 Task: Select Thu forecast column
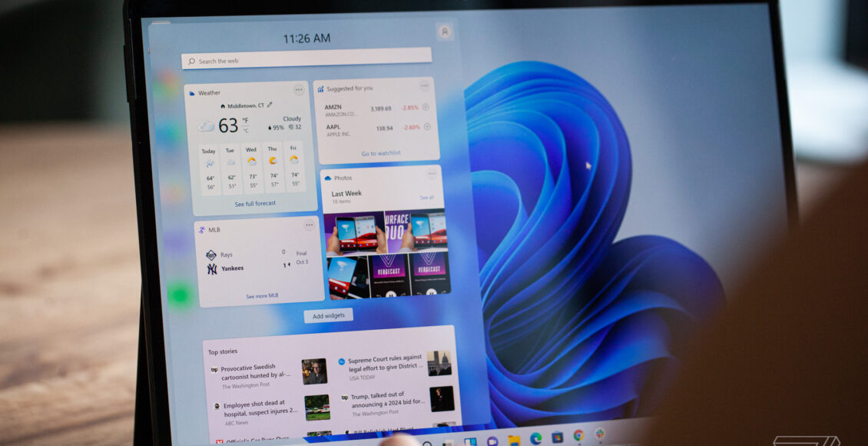(273, 165)
